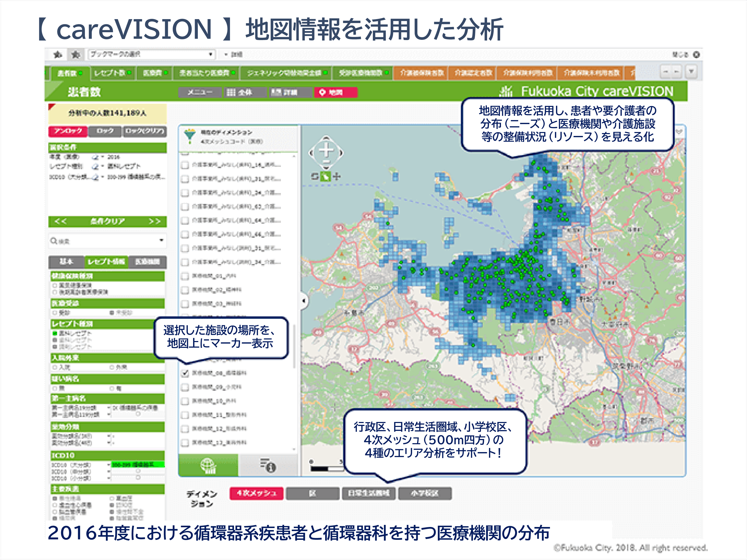The height and width of the screenshot is (560, 747).
Task: Click the edit icon beside 年度
Action: click(x=95, y=157)
